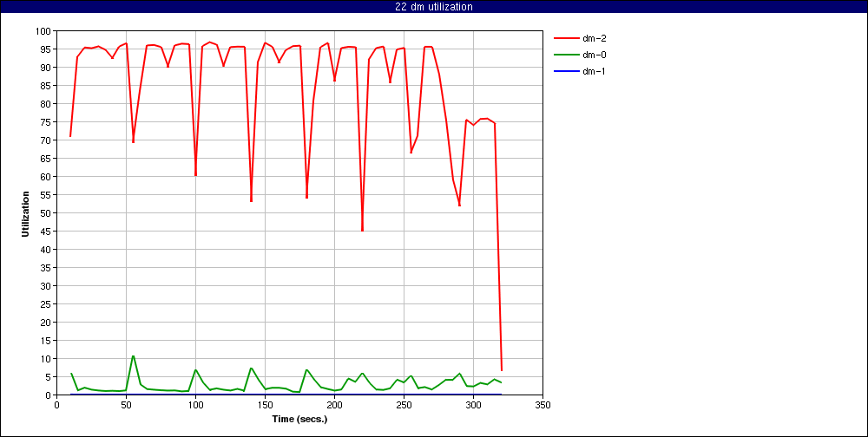Click the y-axis tick label 75
The width and height of the screenshot is (868, 437).
coord(47,122)
